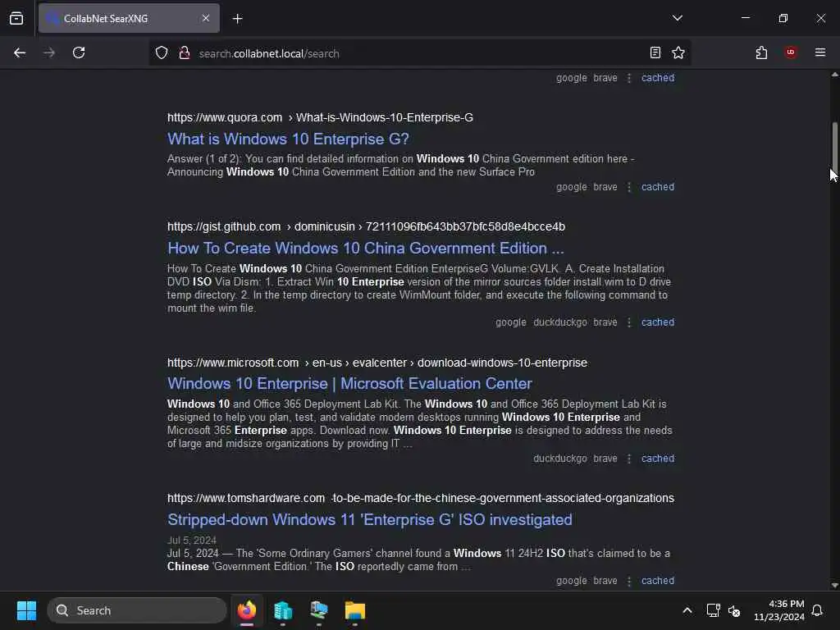840x630 pixels.
Task: Click the browser back arrow
Action: click(x=20, y=52)
